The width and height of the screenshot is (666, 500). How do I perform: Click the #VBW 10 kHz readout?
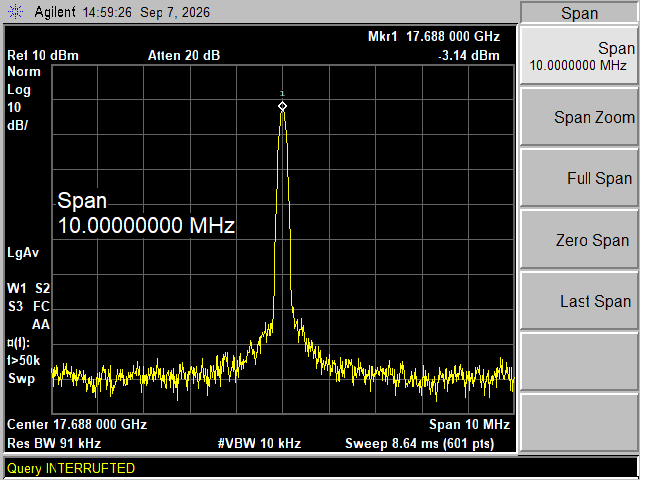tap(259, 444)
